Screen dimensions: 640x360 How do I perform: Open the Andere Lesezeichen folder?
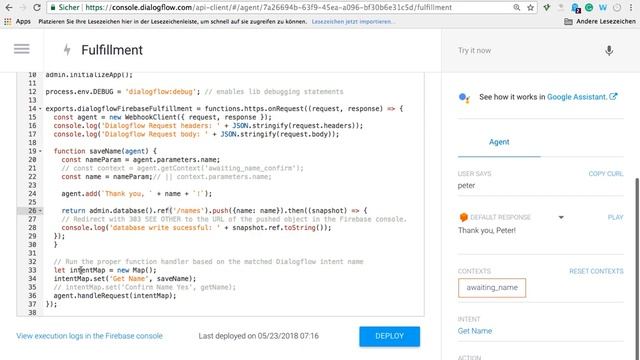coord(600,21)
